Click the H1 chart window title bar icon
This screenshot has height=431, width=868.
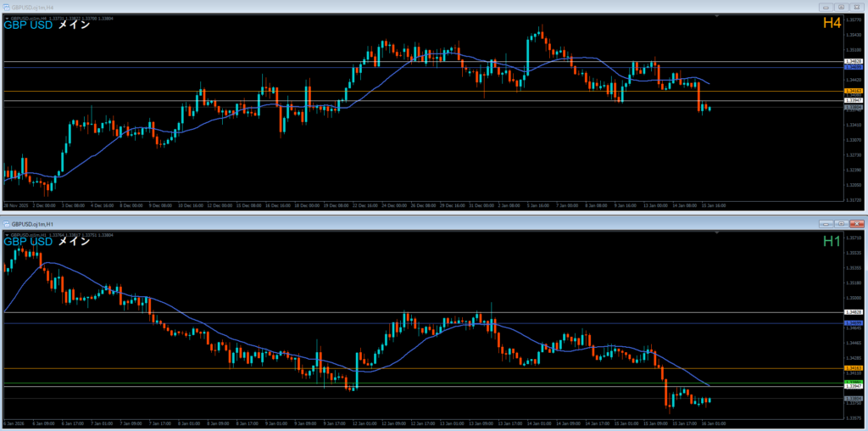pyautogui.click(x=8, y=223)
